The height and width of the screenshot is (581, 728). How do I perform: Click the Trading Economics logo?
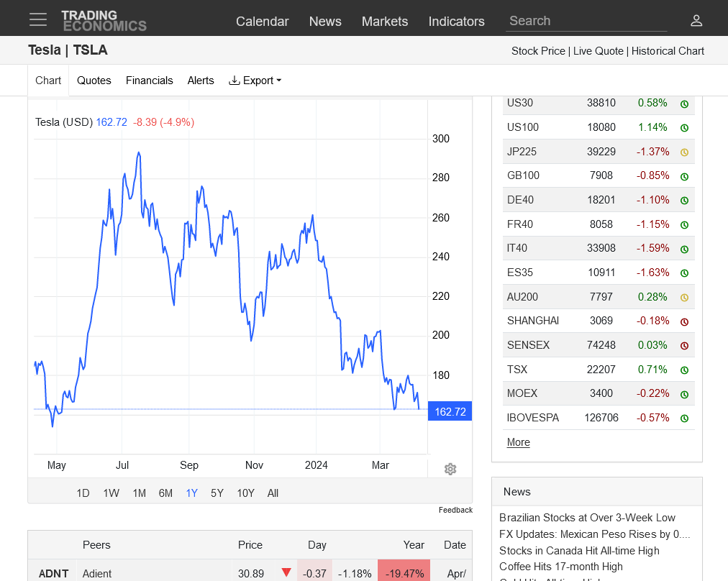point(104,20)
